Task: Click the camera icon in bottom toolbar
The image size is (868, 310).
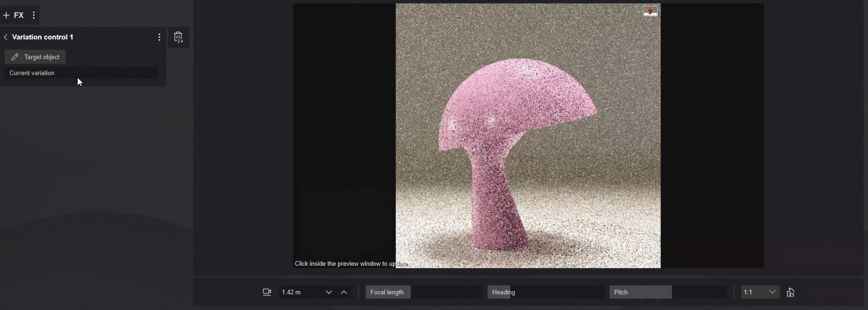Action: point(267,292)
